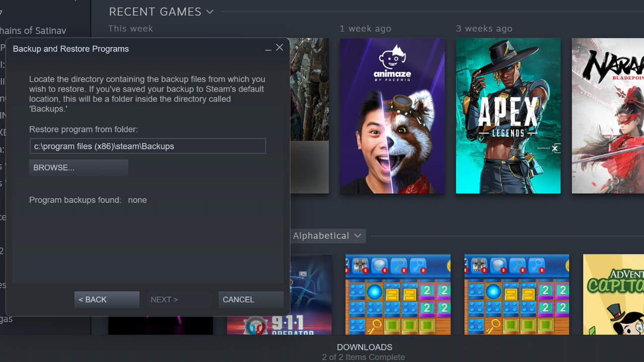This screenshot has width=644, height=362.
Task: Minimize the Backup and Restore dialog
Action: pyautogui.click(x=268, y=48)
